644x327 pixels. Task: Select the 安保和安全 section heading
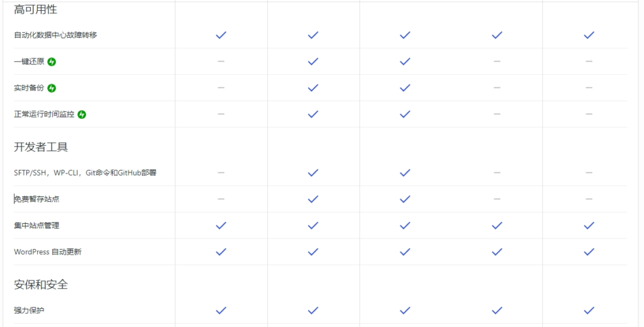[x=41, y=284]
